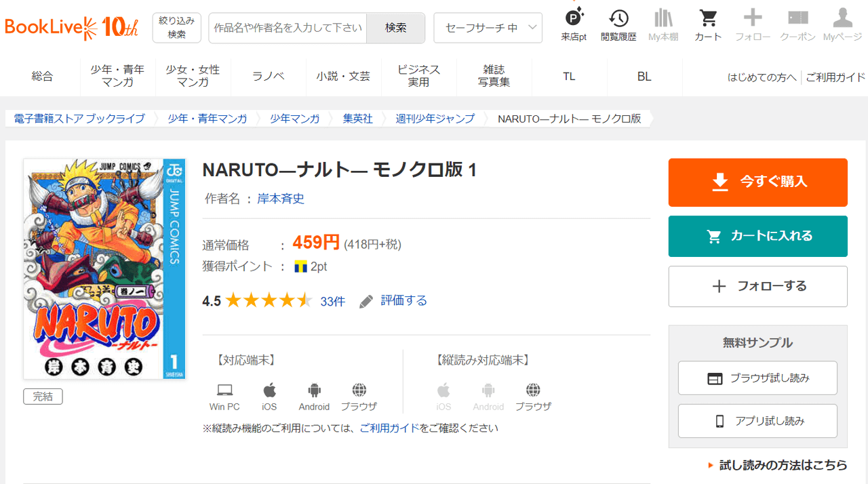Toggle フォローする for this title

(x=757, y=286)
